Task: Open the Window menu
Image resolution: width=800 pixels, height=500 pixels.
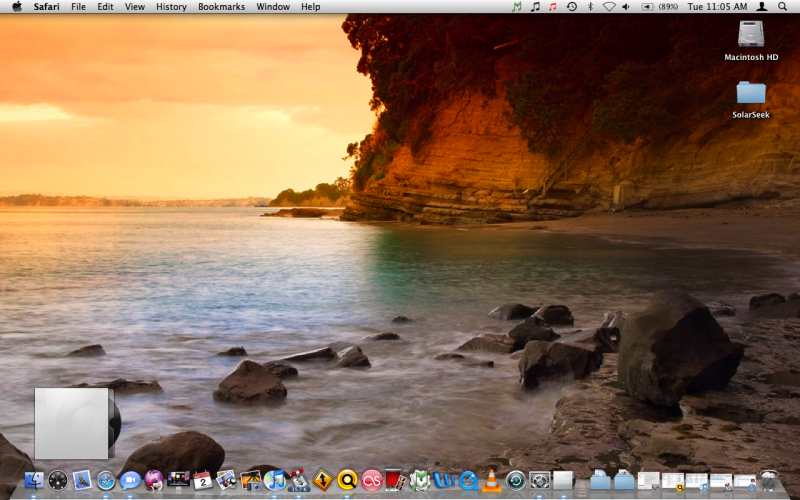Action: coord(273,7)
